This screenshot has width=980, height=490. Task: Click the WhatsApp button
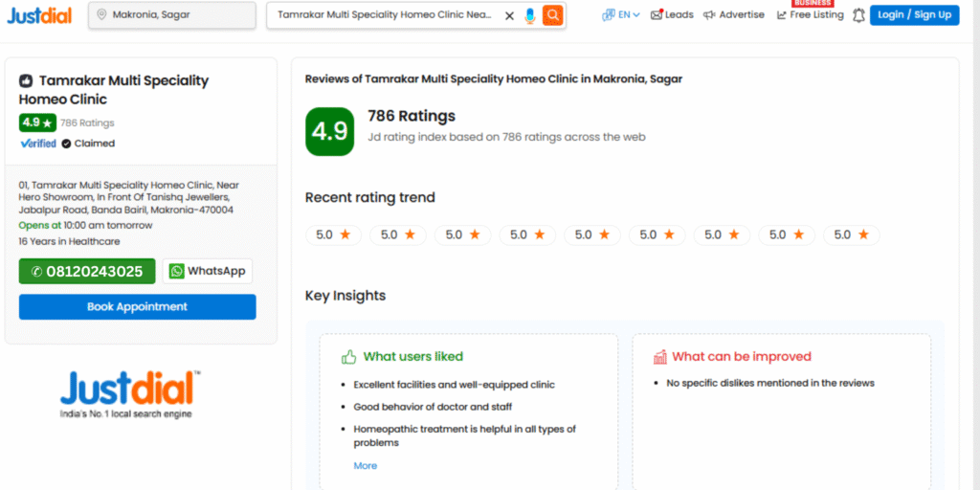click(208, 271)
